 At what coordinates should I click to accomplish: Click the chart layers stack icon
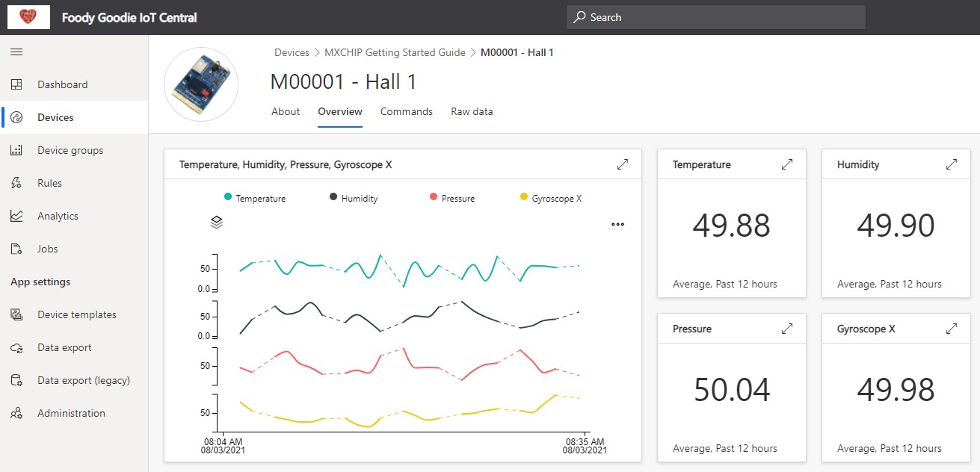click(216, 223)
